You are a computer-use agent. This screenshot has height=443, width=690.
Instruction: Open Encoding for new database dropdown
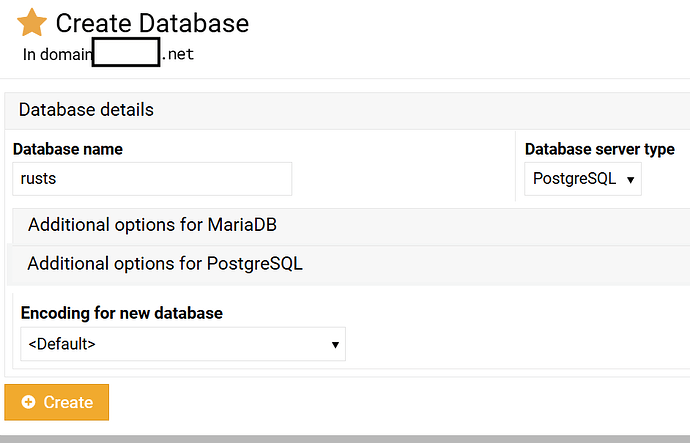183,344
